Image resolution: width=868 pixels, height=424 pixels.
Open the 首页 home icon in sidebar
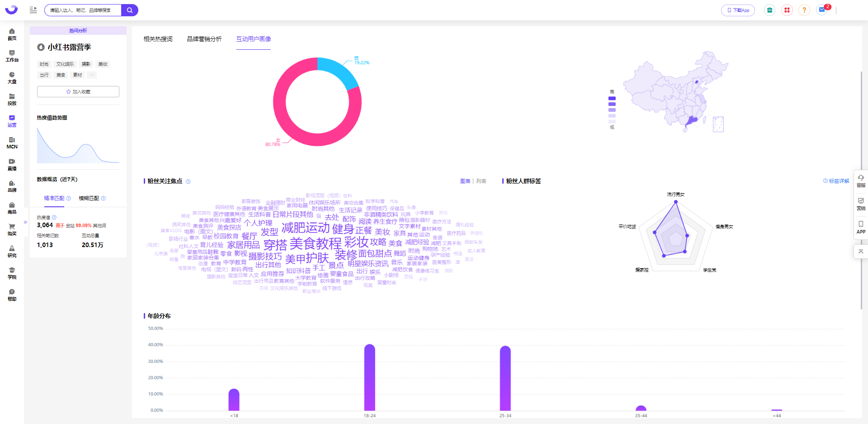click(12, 34)
